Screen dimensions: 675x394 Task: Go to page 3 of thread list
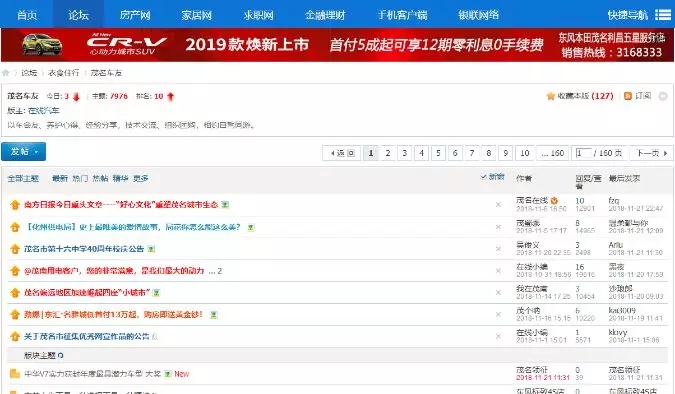coord(404,153)
